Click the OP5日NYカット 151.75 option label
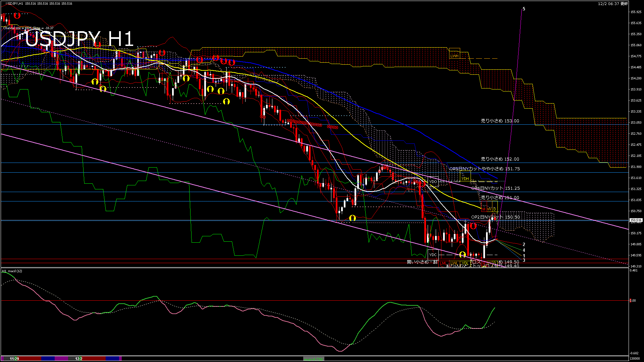The height and width of the screenshot is (362, 644). click(x=484, y=169)
